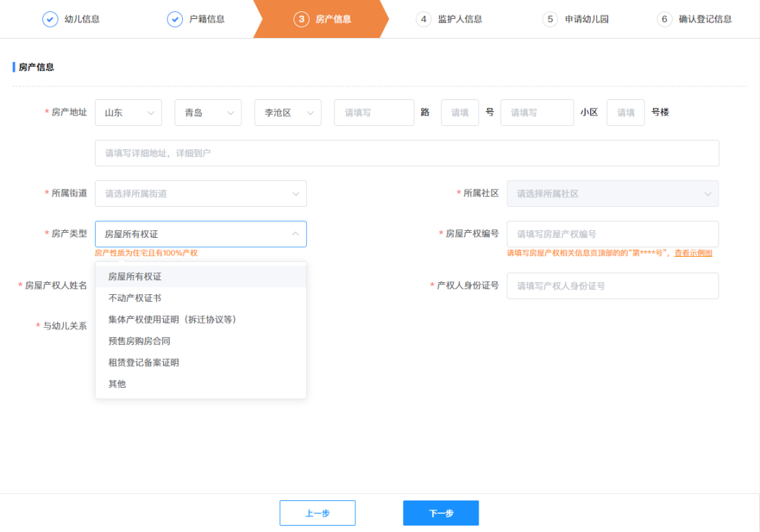Pick 租赁登记备案证明 from dropdown
The width and height of the screenshot is (760, 532).
[x=144, y=362]
